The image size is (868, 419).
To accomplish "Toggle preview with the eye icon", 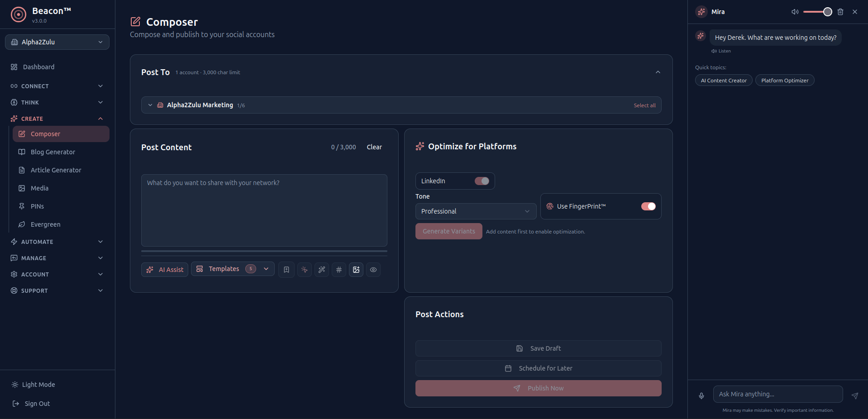I will (373, 270).
